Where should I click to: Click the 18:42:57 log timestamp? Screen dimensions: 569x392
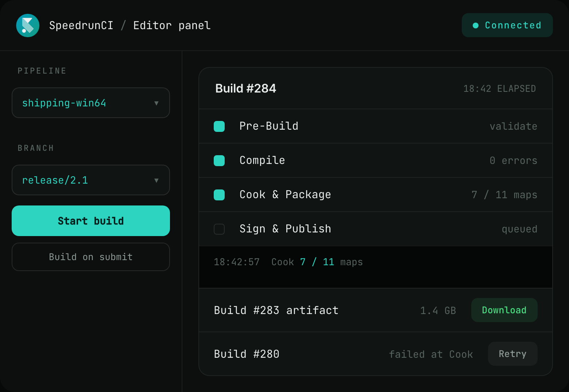pos(237,262)
